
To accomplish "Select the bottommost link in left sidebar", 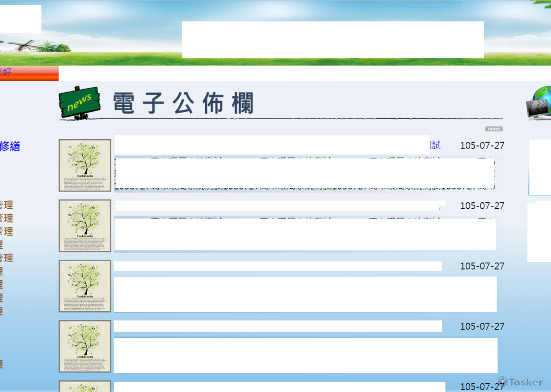I will point(1,364).
